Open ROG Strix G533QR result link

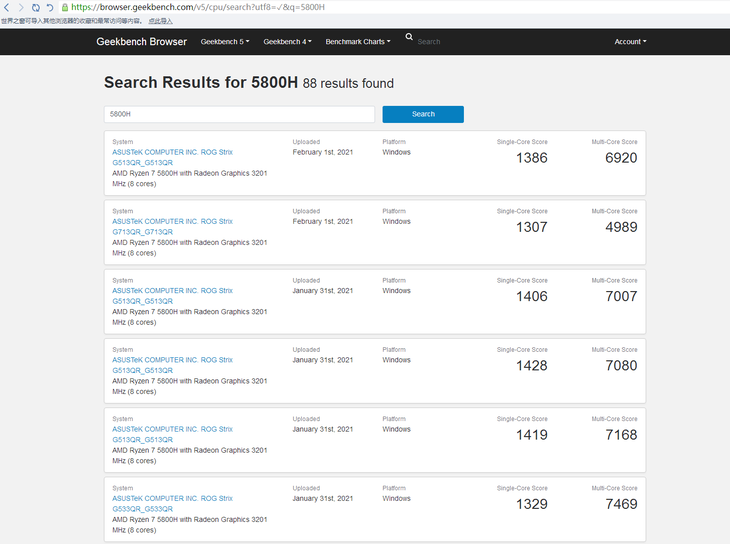click(x=172, y=503)
